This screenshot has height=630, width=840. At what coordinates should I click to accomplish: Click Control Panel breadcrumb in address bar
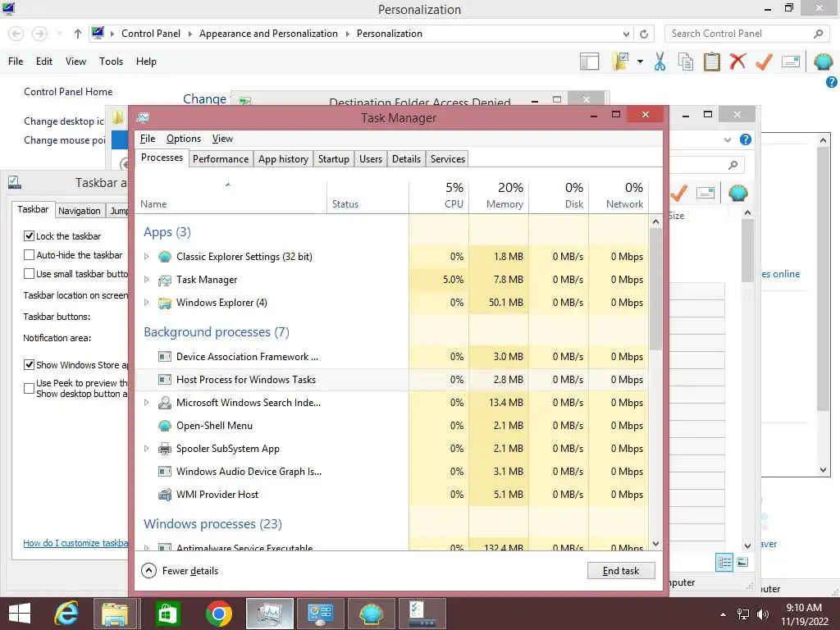click(x=151, y=34)
